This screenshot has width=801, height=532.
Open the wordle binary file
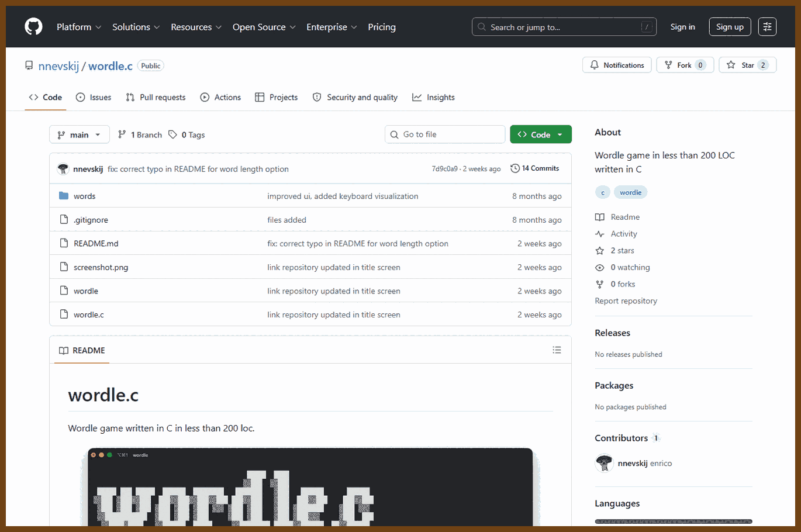86,291
